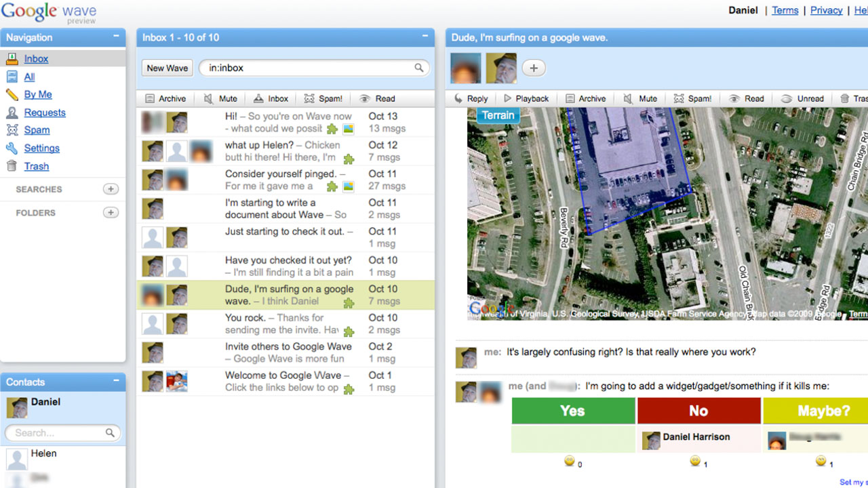Open the Trash link

(37, 166)
